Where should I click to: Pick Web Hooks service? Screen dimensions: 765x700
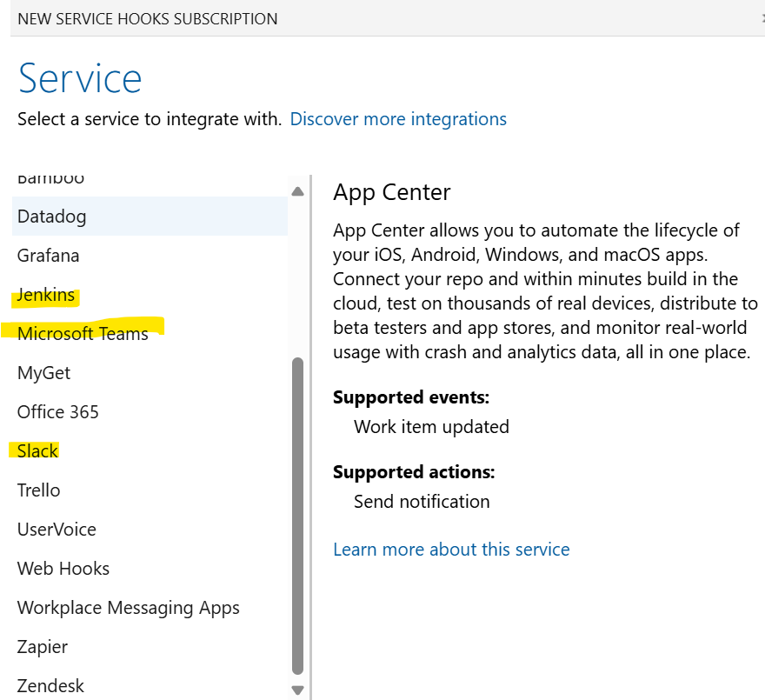coord(150,569)
